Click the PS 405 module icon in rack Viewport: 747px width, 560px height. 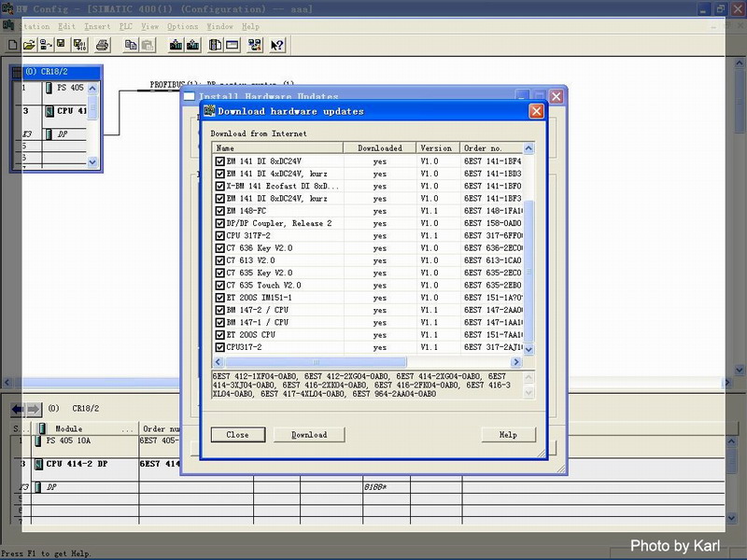[49, 88]
